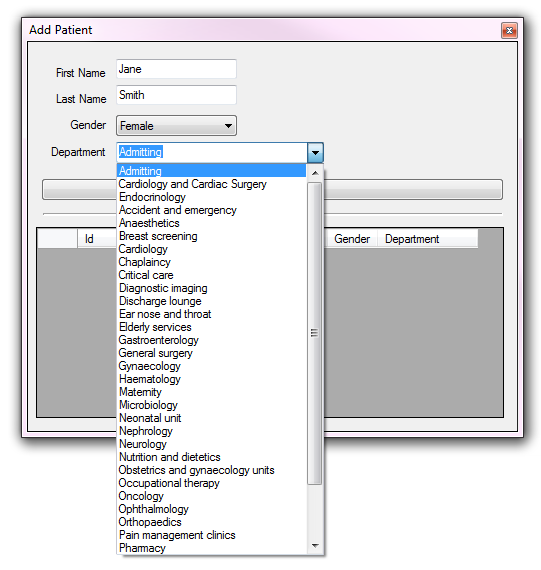The image size is (541, 570).
Task: Choose Breast screening option
Action: (x=211, y=236)
